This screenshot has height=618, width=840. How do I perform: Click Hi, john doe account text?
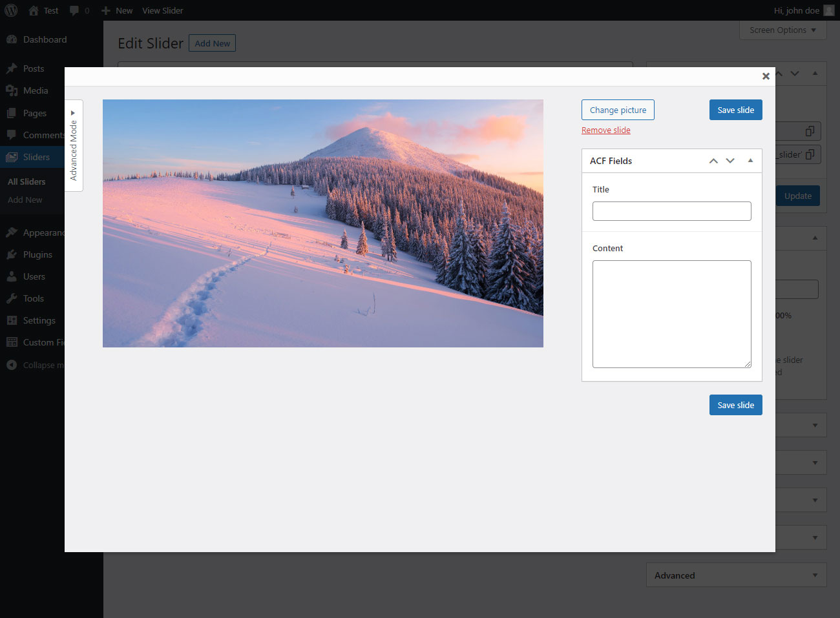(796, 10)
